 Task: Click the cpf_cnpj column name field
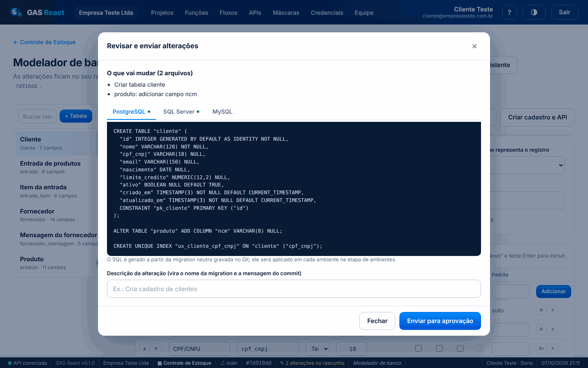268,349
